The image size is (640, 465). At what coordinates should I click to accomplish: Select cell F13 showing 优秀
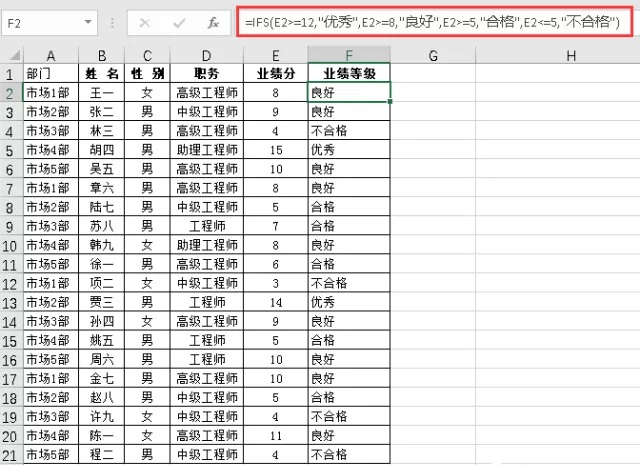349,302
